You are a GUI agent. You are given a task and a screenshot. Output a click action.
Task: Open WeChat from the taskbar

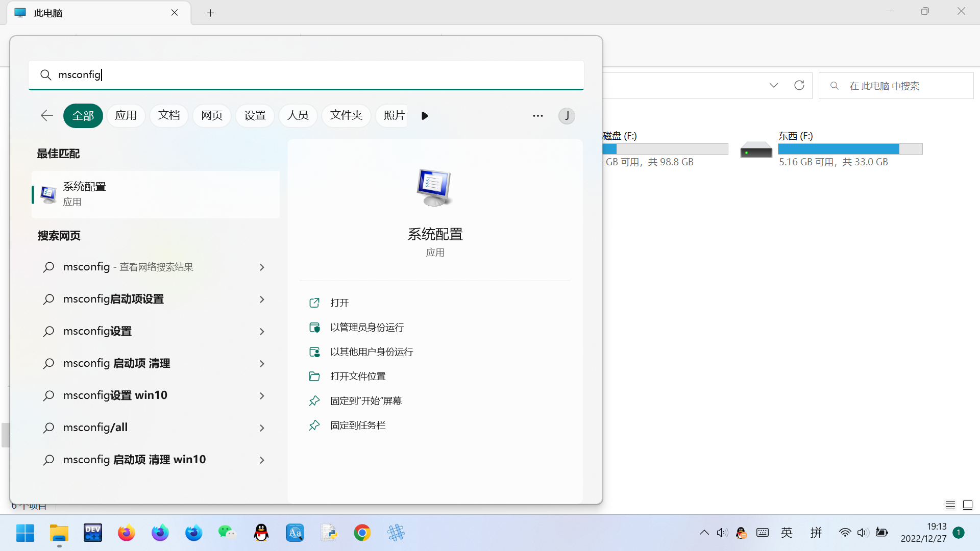coord(227,533)
